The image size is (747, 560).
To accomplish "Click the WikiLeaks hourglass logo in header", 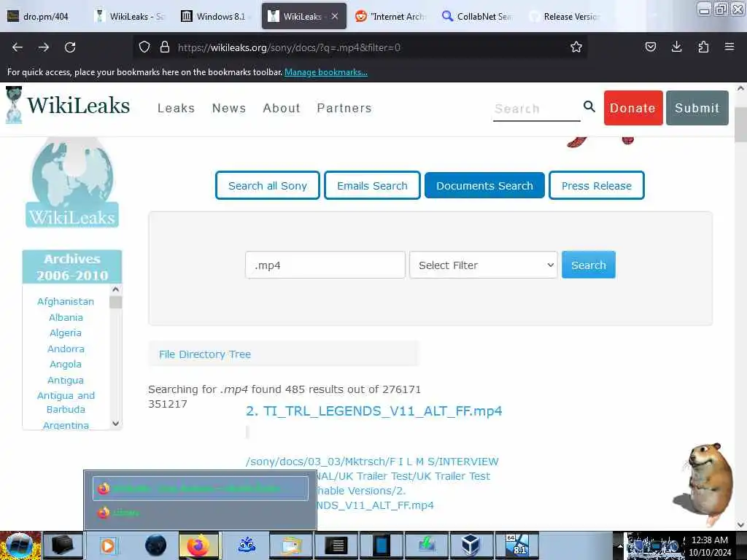I will click(13, 105).
